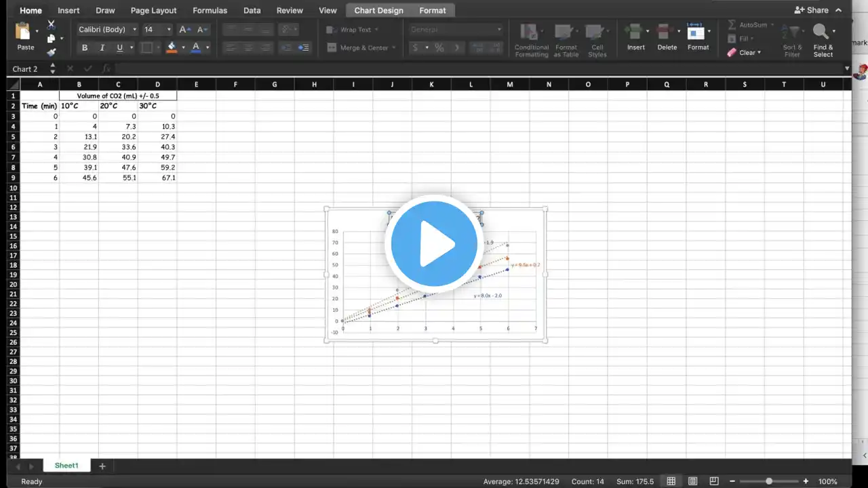Apply font color with the A icon

196,47
